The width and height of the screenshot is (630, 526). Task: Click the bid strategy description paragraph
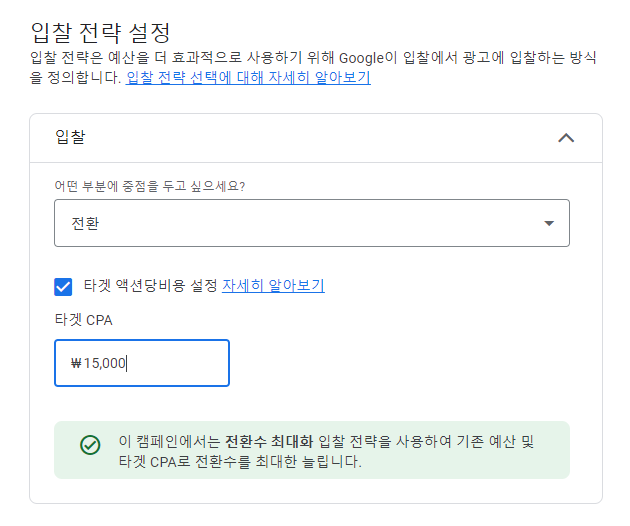(313, 68)
